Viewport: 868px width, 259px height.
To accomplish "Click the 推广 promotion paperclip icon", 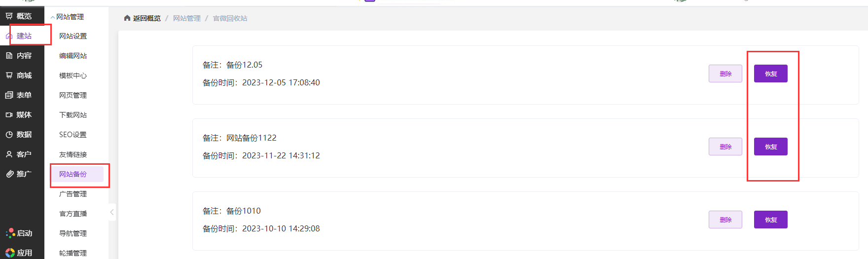I will click(9, 174).
